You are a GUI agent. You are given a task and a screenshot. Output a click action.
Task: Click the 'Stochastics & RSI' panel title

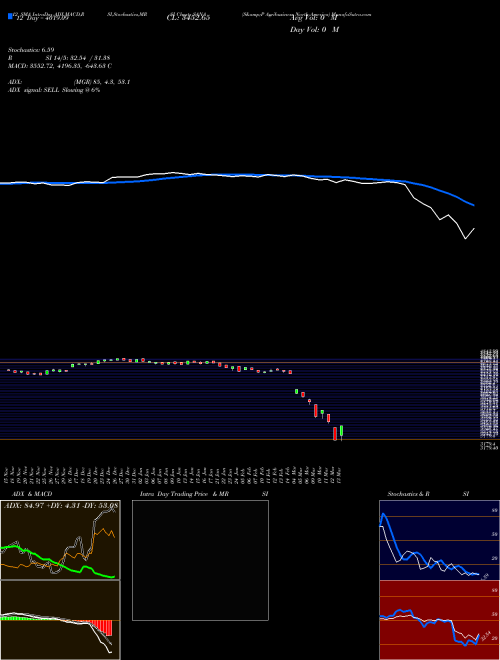[428, 494]
